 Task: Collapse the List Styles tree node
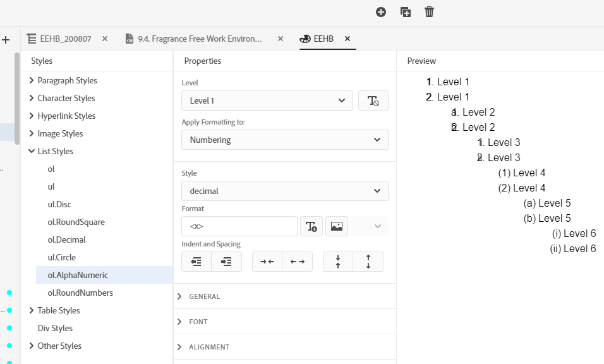tap(32, 151)
